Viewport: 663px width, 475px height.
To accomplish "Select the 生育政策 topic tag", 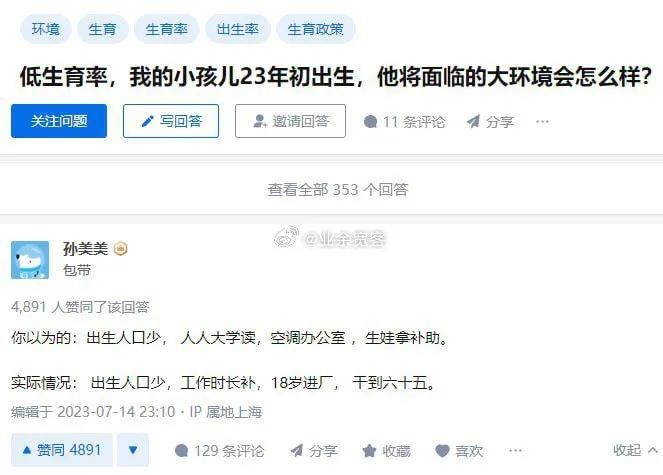I will [x=315, y=29].
